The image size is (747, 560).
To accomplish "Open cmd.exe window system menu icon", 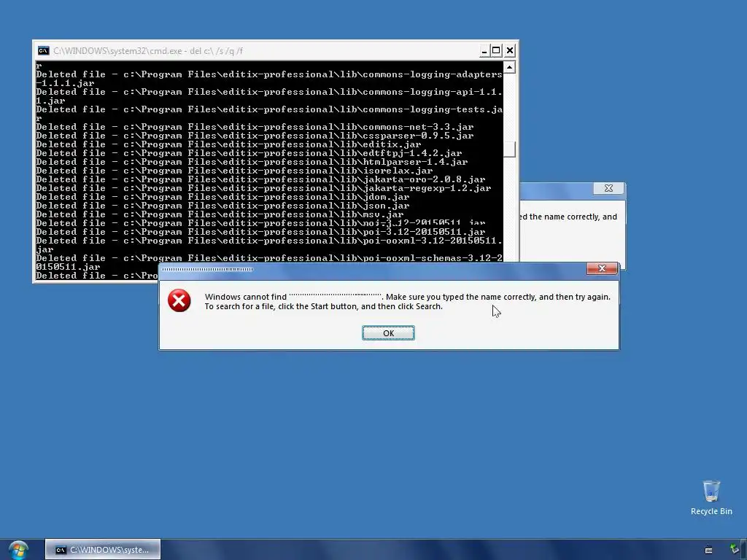I will pos(43,50).
